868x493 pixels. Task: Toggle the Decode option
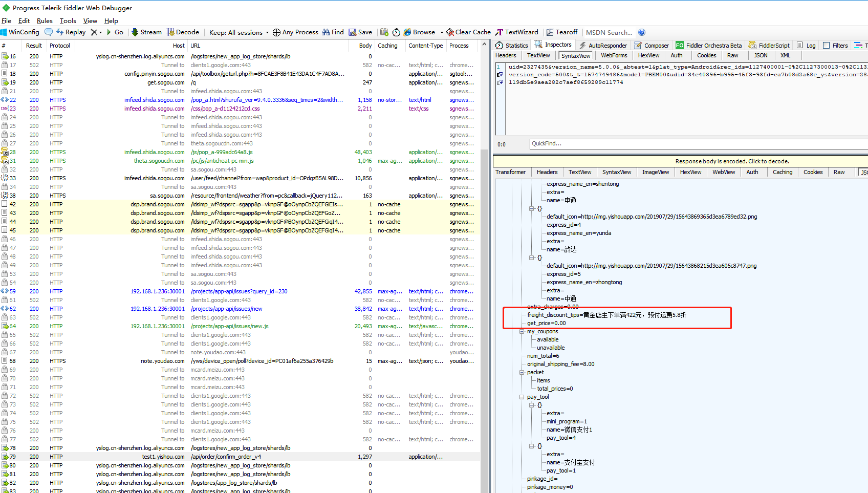183,32
